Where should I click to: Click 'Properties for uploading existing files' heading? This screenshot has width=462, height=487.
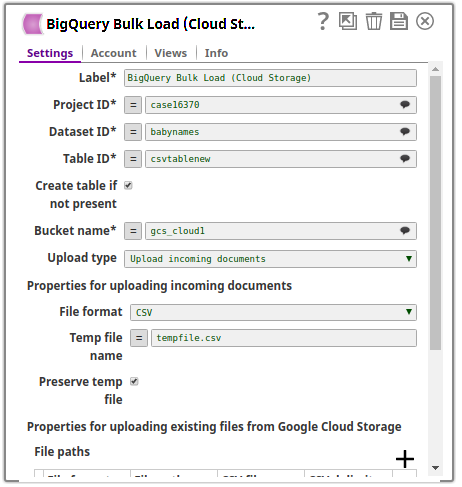(x=214, y=427)
